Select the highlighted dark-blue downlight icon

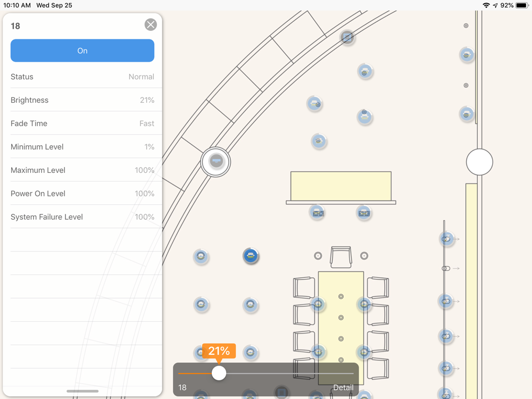(x=251, y=256)
